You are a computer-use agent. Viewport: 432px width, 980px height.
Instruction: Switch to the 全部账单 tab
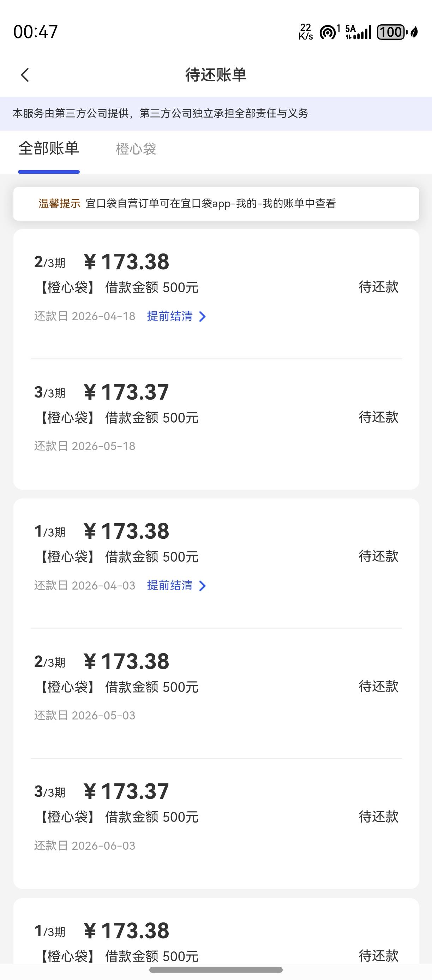tap(49, 149)
